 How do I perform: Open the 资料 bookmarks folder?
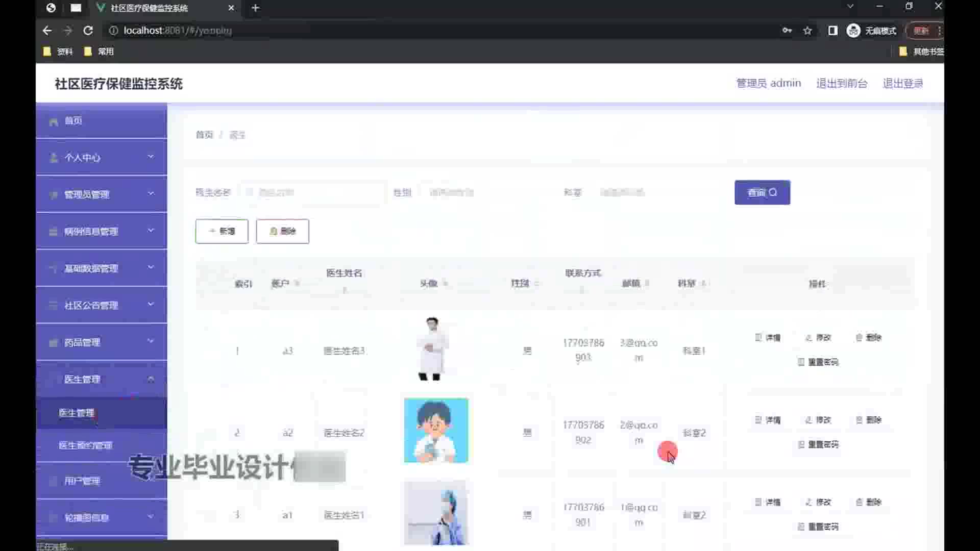tap(58, 52)
